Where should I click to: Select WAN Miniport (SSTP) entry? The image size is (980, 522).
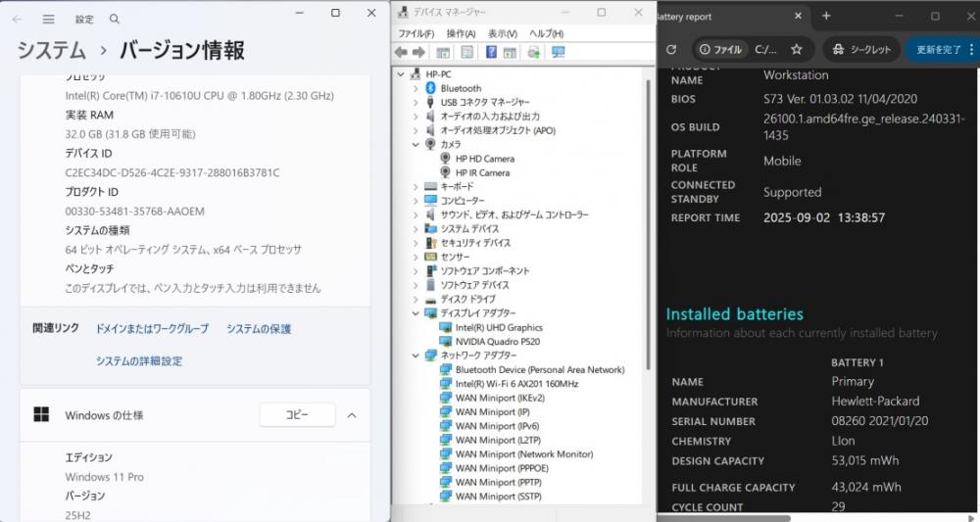(x=498, y=497)
